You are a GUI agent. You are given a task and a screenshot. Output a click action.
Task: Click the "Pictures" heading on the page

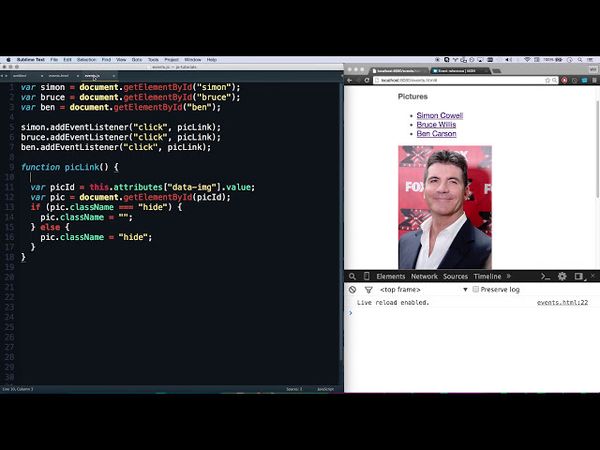point(412,96)
